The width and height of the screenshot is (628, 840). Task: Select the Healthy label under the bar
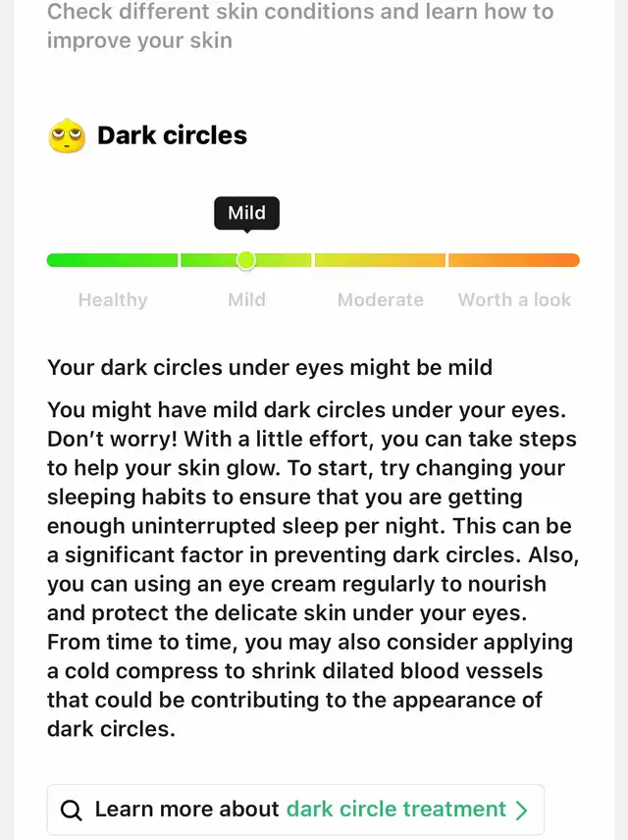tap(113, 300)
